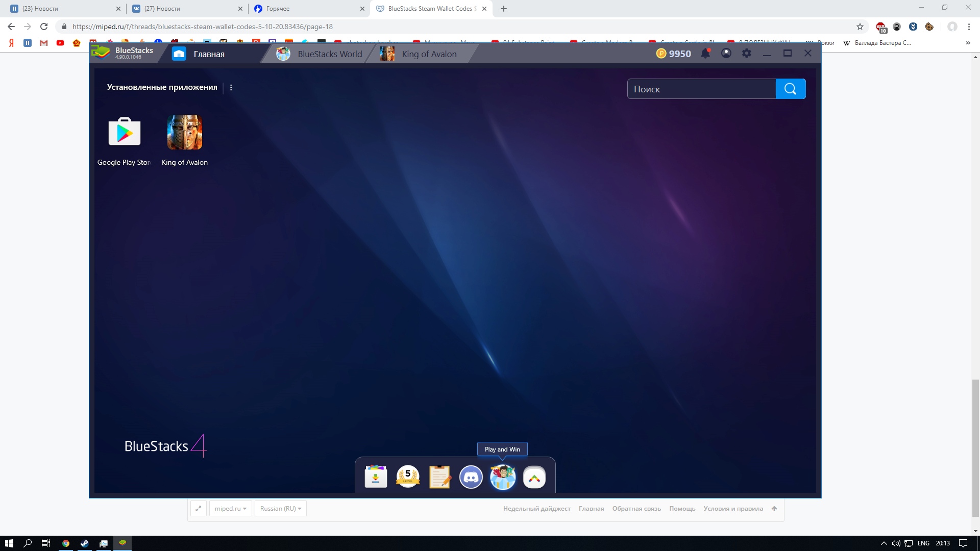Viewport: 980px width, 551px height.
Task: Open the Главная footer link
Action: coord(591,509)
